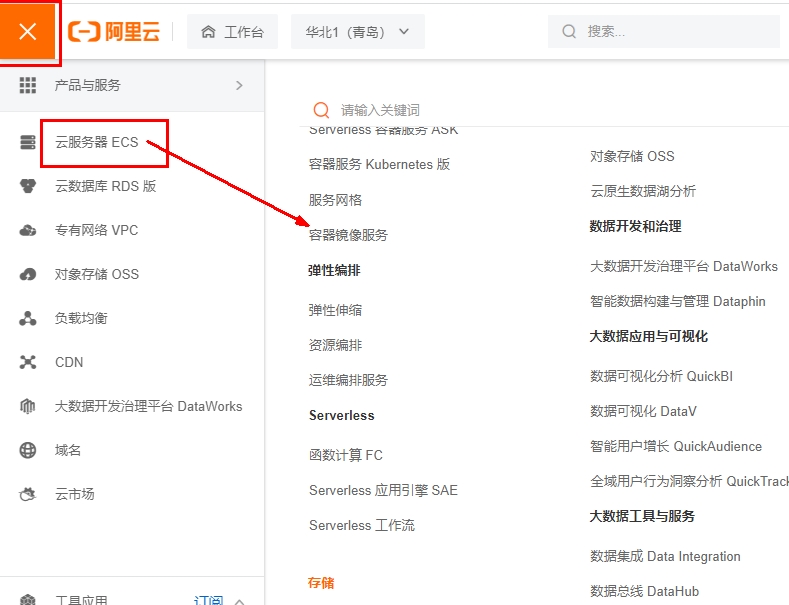Open 云数据库 RDS 版
Screen dimensions: 789x605
pyautogui.click(x=106, y=186)
